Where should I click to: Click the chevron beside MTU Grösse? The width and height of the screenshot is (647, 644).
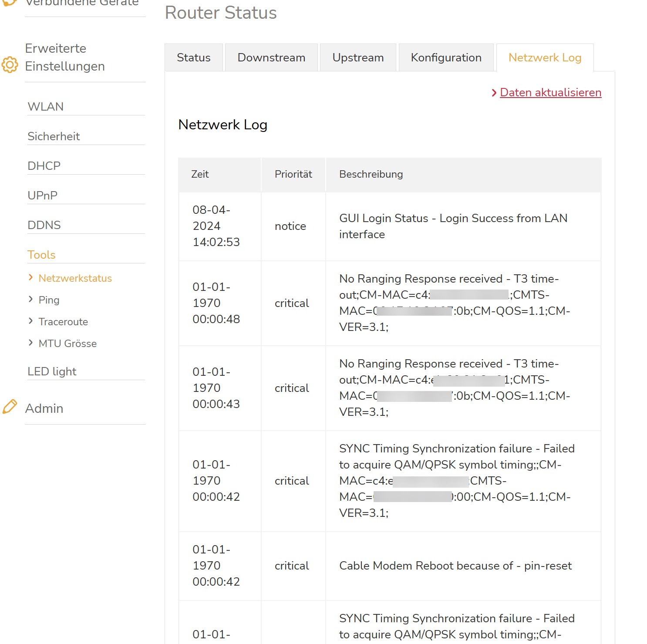(x=30, y=343)
